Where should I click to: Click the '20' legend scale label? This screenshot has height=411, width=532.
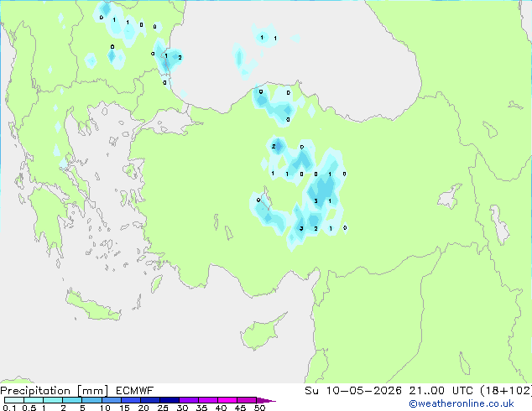(x=143, y=408)
